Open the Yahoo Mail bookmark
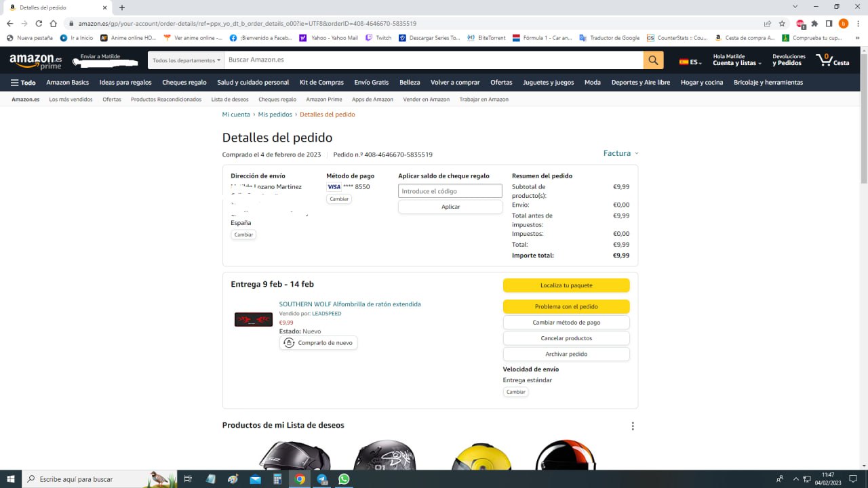The width and height of the screenshot is (868, 488). coord(328,38)
